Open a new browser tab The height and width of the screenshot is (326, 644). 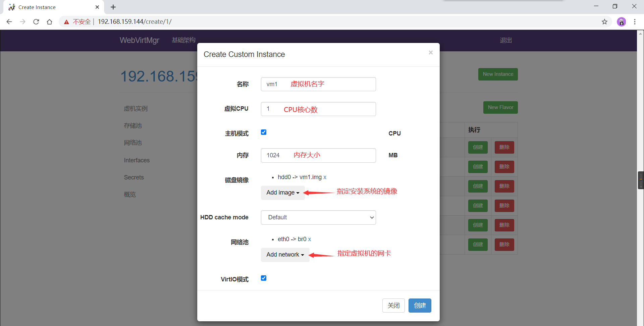(x=113, y=7)
